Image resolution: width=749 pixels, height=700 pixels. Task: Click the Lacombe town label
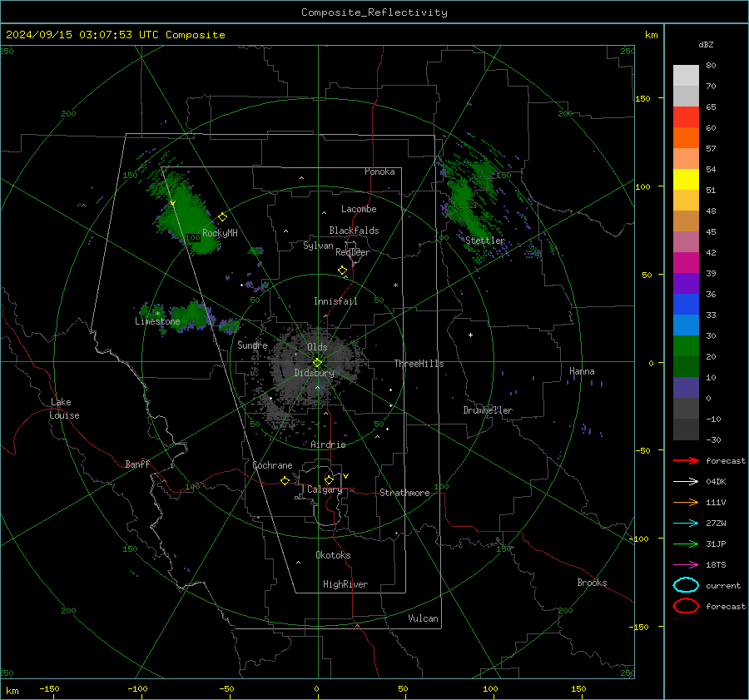tap(359, 209)
